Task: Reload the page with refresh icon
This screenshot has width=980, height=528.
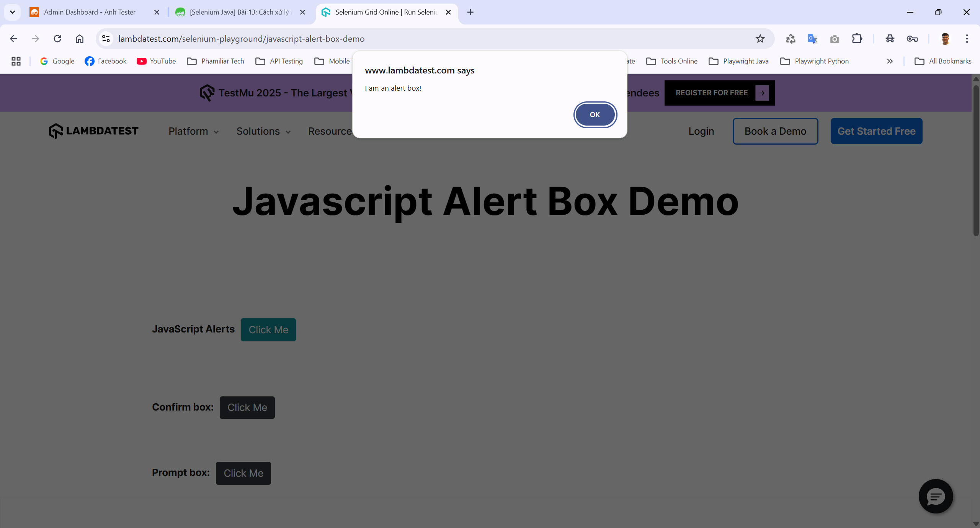Action: click(57, 39)
